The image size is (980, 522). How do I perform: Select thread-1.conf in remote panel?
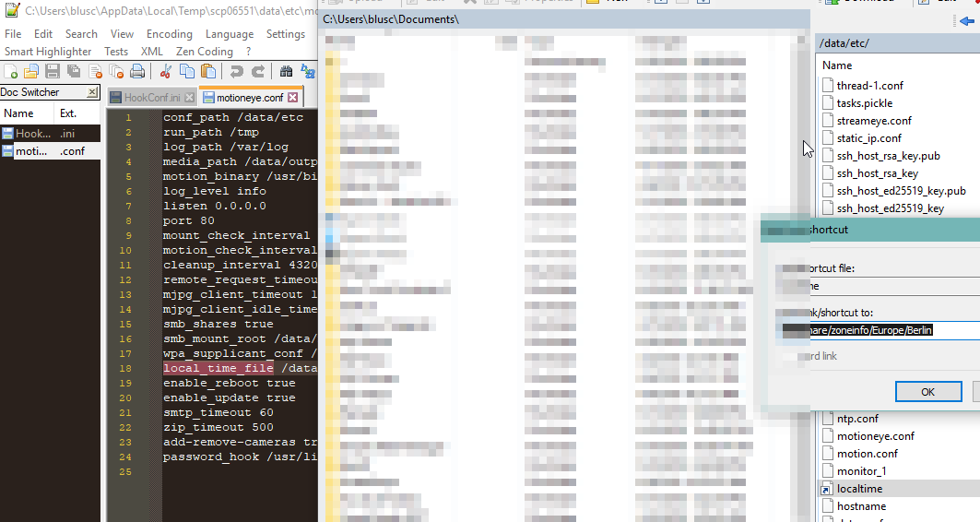click(869, 85)
